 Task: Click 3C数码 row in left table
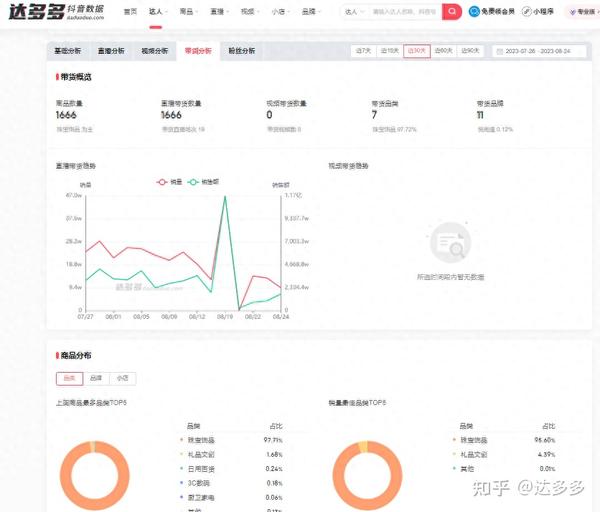(231, 483)
